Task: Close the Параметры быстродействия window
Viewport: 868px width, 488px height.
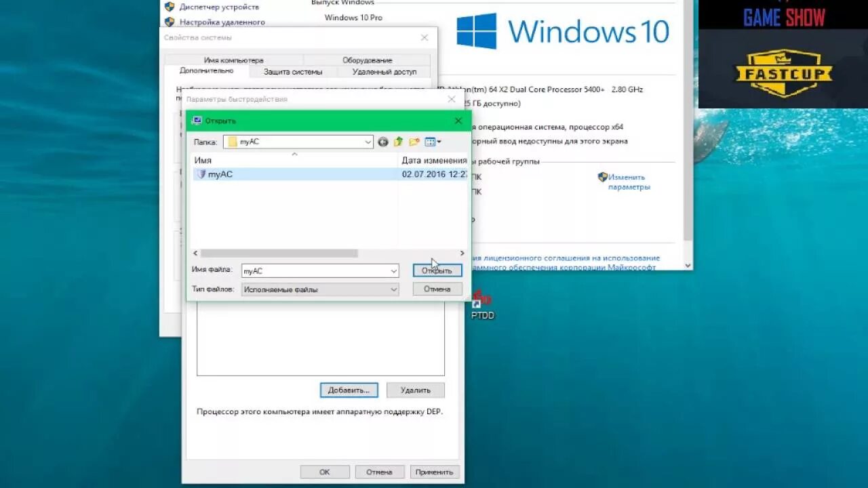Action: pos(452,99)
